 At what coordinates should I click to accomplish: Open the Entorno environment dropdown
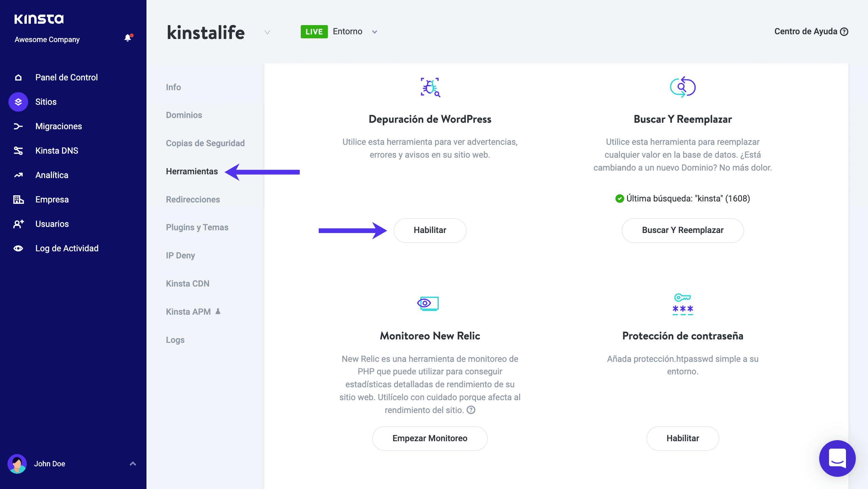(x=374, y=32)
